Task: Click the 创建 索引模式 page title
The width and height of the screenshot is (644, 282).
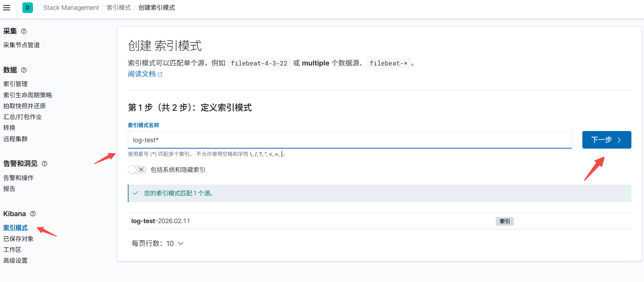Action: [x=165, y=46]
